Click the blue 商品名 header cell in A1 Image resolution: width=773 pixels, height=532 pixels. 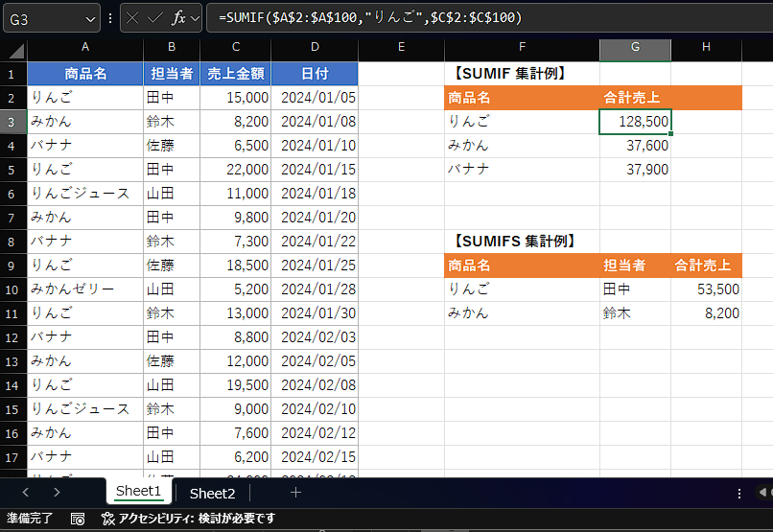(x=85, y=74)
